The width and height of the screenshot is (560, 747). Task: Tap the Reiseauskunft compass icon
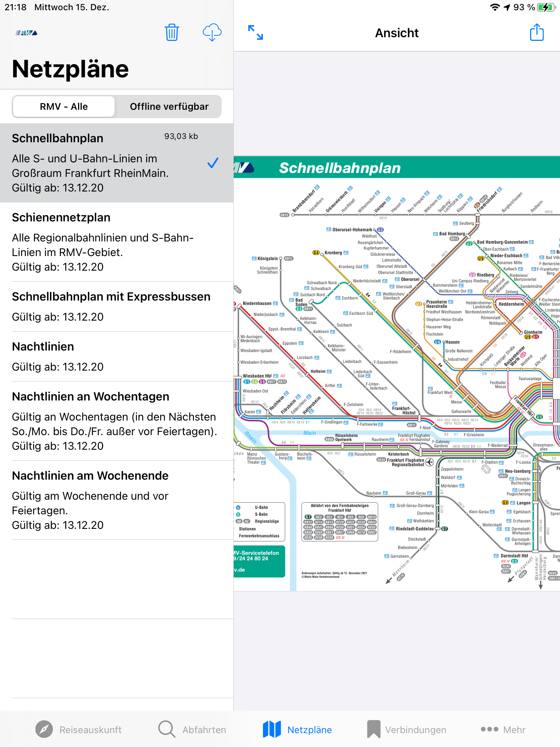(44, 729)
